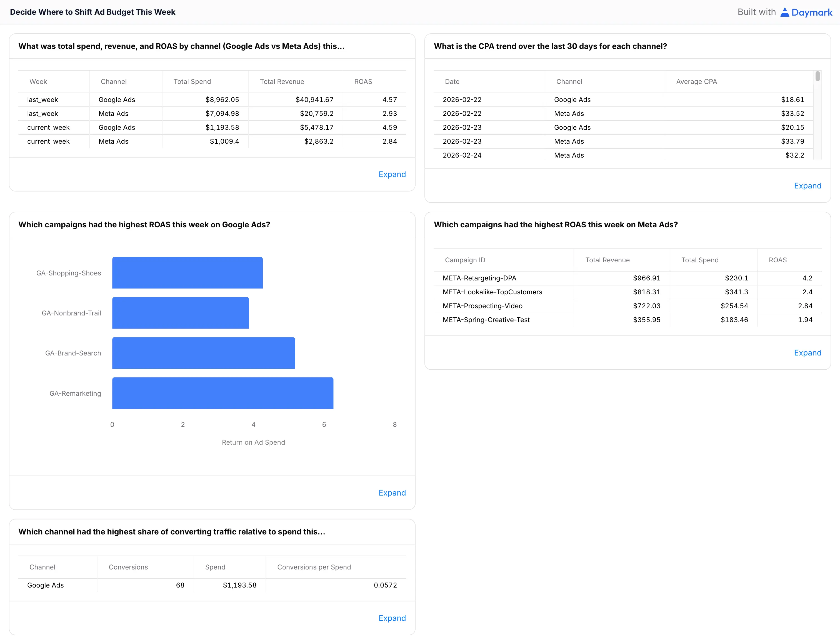Click the CPA table scrollbar thumb

click(x=817, y=76)
